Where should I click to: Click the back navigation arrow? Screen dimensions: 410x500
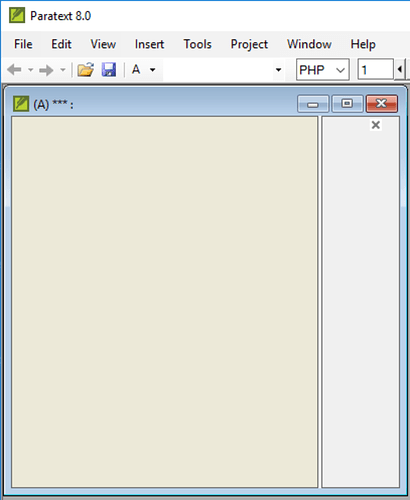[14, 70]
